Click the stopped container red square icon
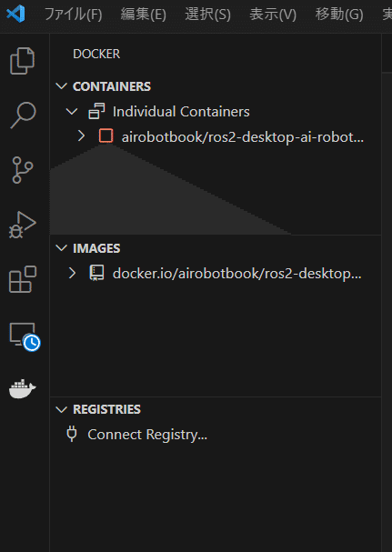This screenshot has height=552, width=392. click(106, 135)
